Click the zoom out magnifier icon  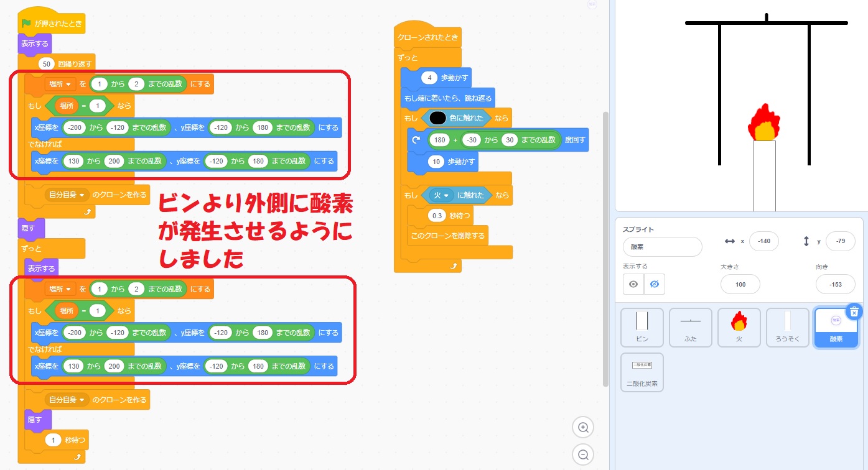point(583,455)
